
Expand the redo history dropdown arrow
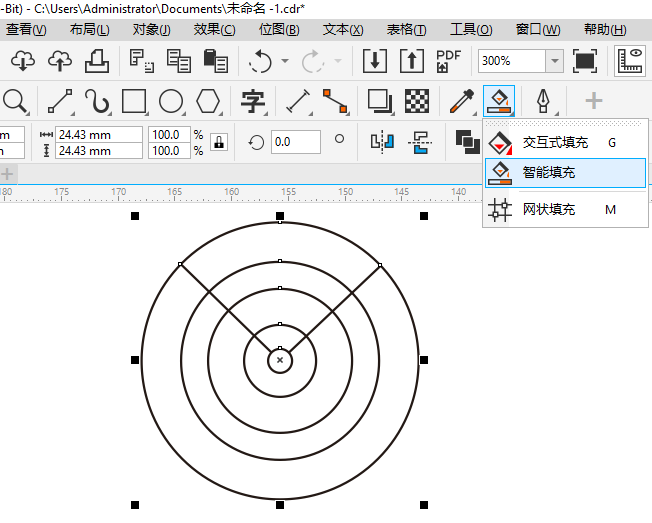(338, 62)
